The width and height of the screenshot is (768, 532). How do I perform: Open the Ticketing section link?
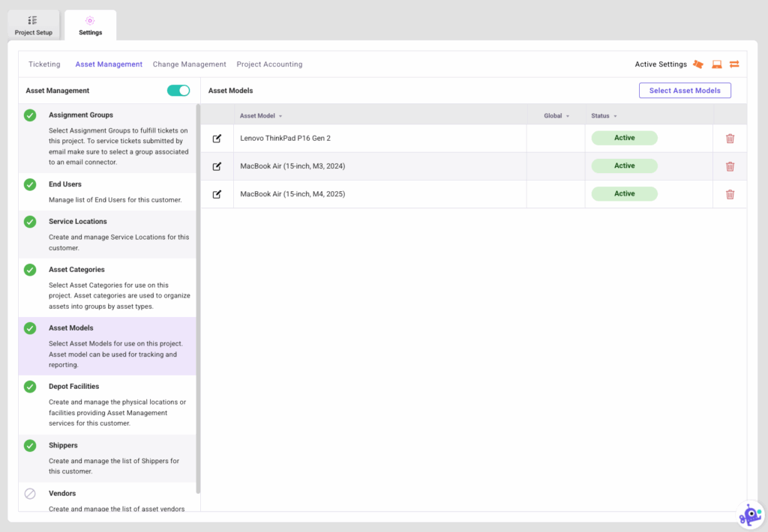44,64
